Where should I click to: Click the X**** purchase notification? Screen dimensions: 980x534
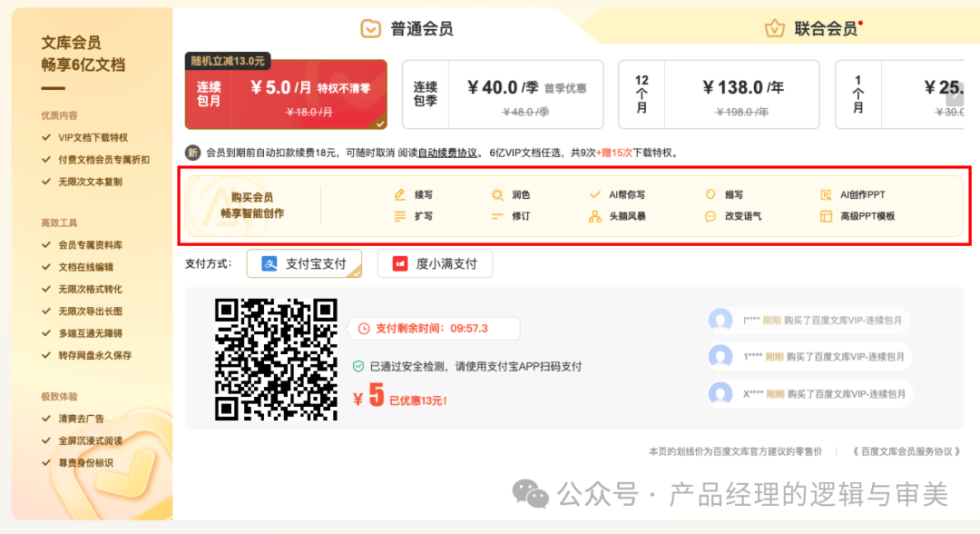tap(808, 394)
